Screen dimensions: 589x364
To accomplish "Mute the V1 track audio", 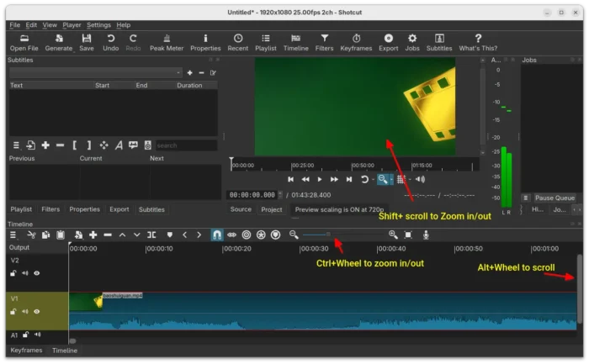I will click(x=25, y=311).
